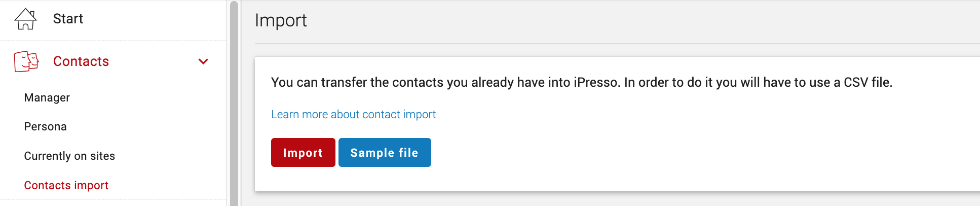
Task: Select the Contacts import submenu item
Action: 66,185
